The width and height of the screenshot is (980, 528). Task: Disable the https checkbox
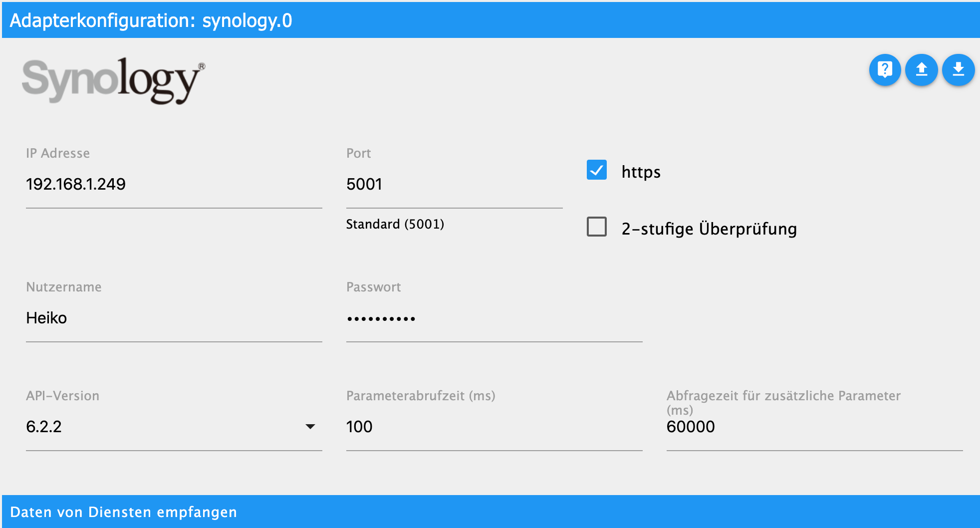[597, 170]
